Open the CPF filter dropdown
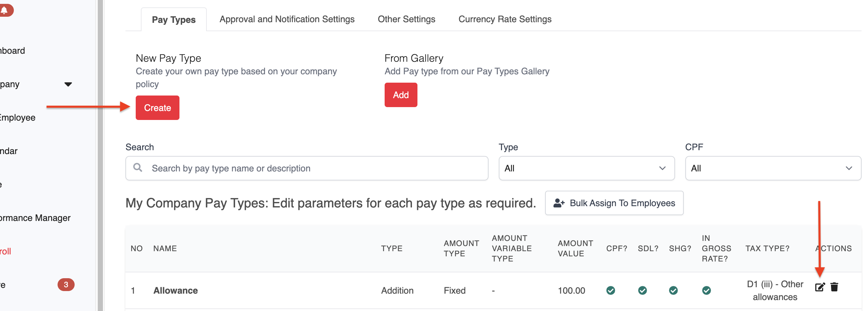Image resolution: width=868 pixels, height=311 pixels. (772, 168)
